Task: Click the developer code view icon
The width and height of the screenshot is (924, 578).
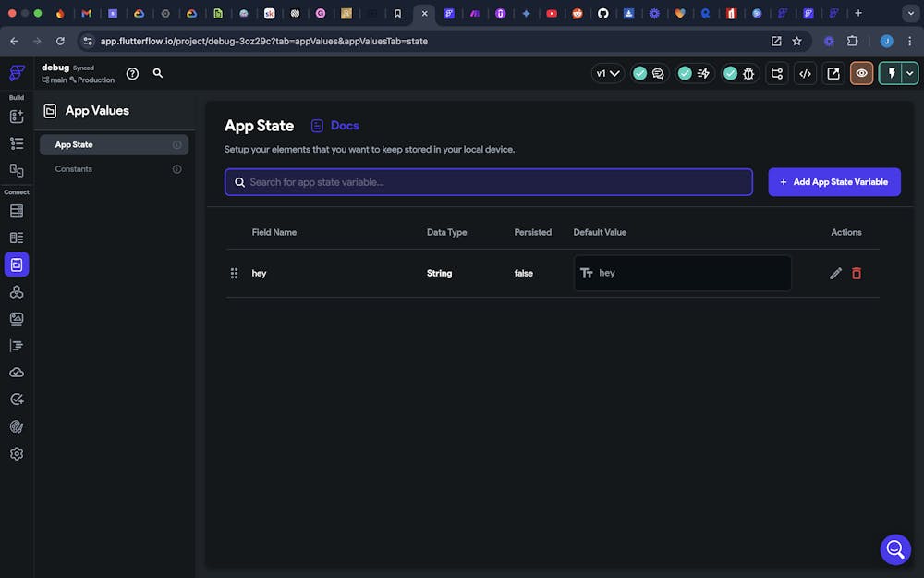Action: coord(805,74)
